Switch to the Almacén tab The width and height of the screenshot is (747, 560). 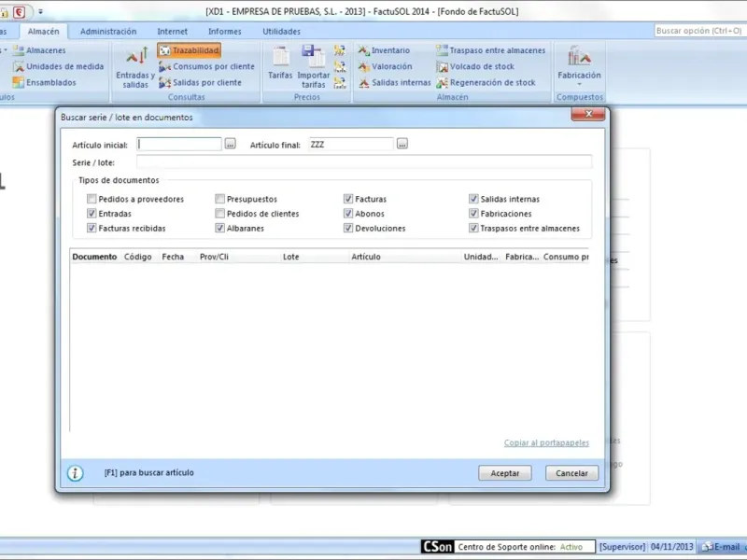tap(43, 32)
